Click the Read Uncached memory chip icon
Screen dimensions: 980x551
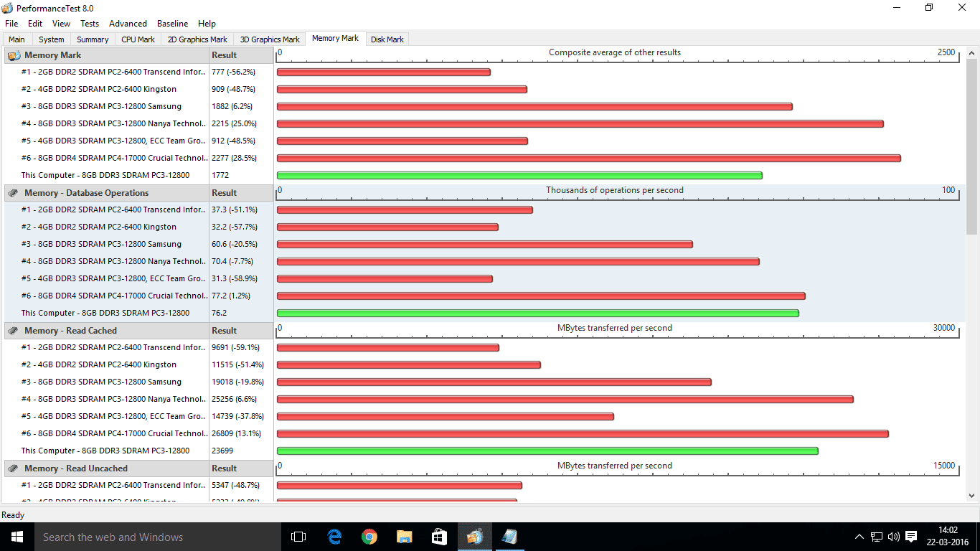pos(14,468)
